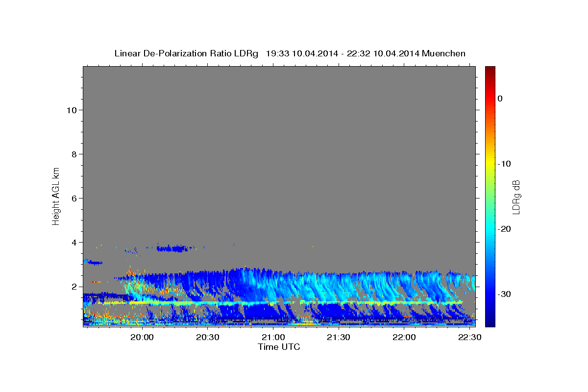This screenshot has width=588, height=392.
Task: Click the 20:00 time tick label
Action: click(143, 338)
